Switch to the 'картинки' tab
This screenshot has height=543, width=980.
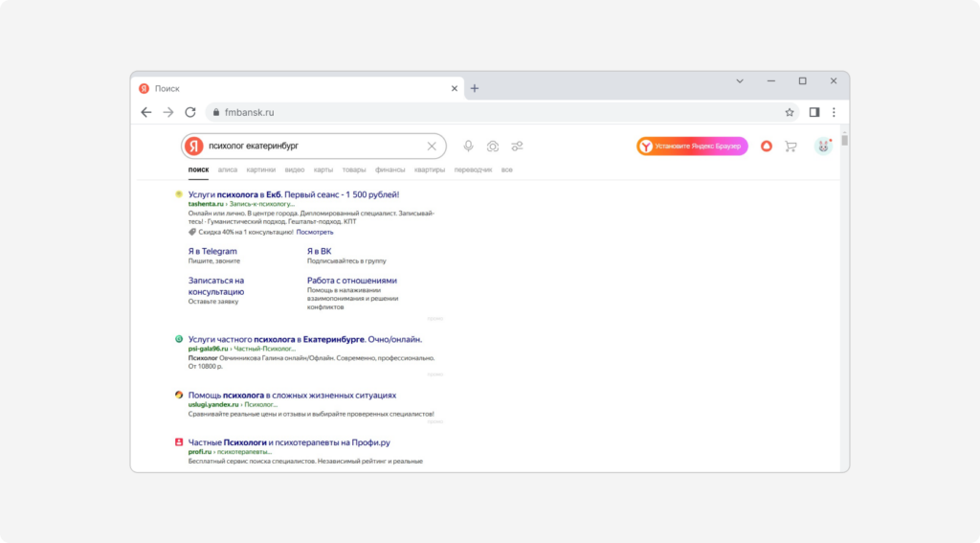click(260, 170)
